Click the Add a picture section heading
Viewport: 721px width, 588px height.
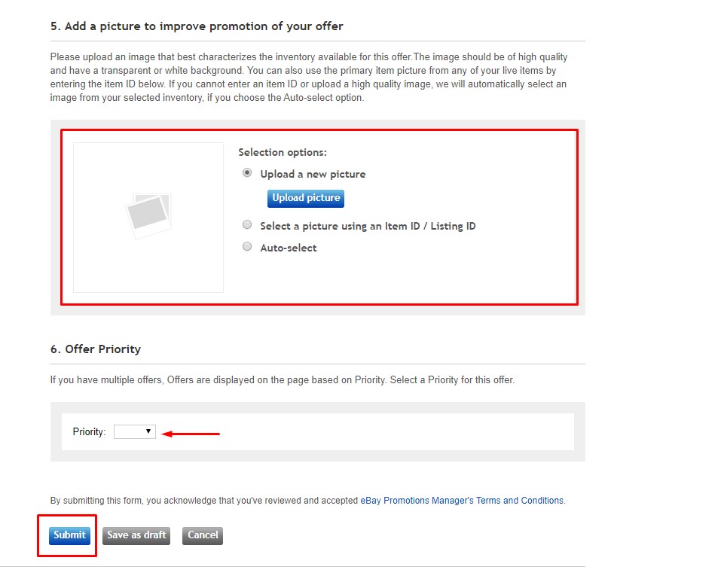click(197, 26)
